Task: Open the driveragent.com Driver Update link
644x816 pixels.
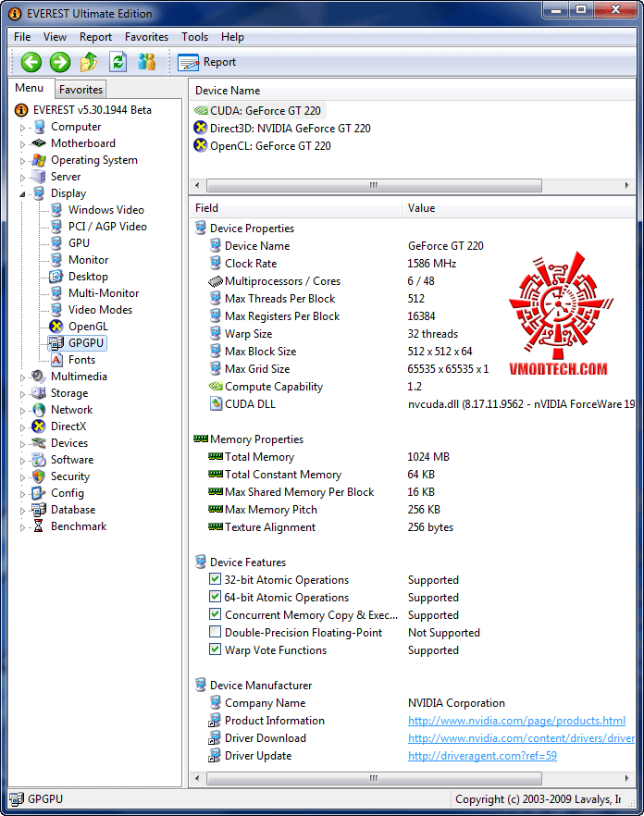Action: coord(482,756)
